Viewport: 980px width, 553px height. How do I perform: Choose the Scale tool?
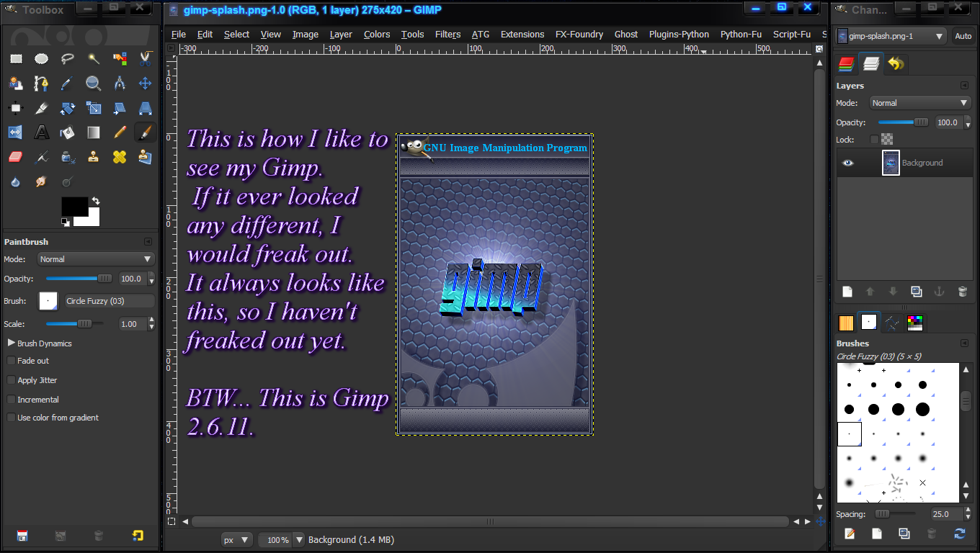(94, 108)
